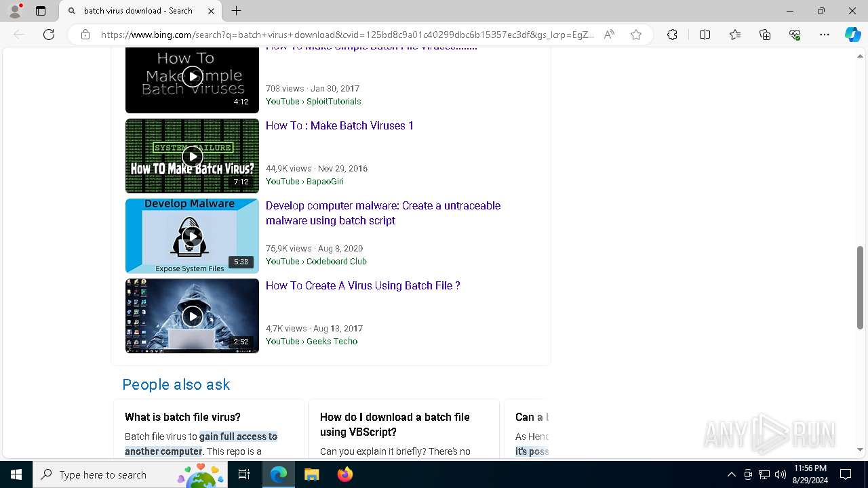Click YouTube › BapaoGiri source text
The height and width of the screenshot is (488, 868).
pos(304,181)
